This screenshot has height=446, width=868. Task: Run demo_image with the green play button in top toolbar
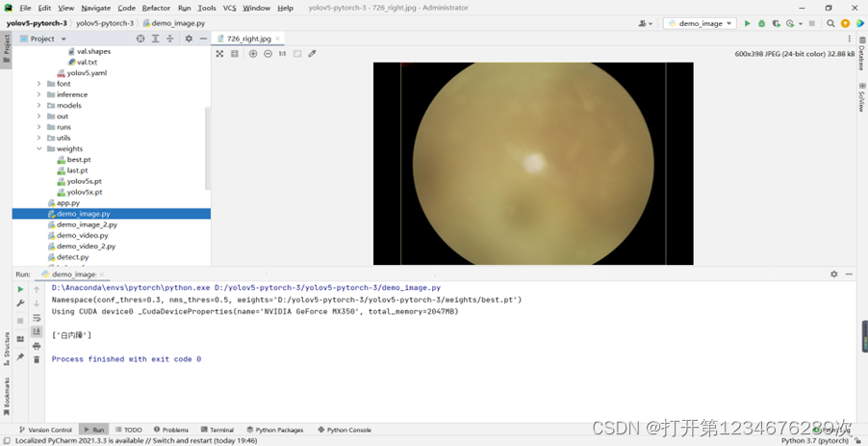click(748, 23)
